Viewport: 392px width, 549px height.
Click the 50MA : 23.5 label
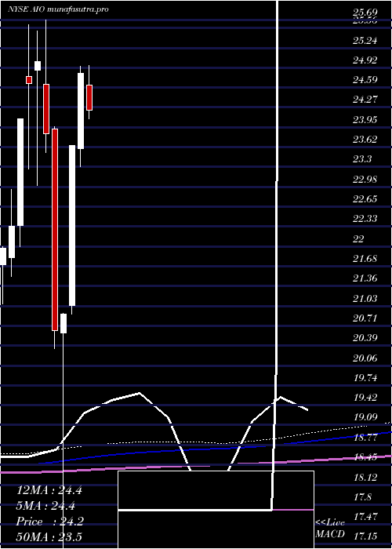point(49,536)
